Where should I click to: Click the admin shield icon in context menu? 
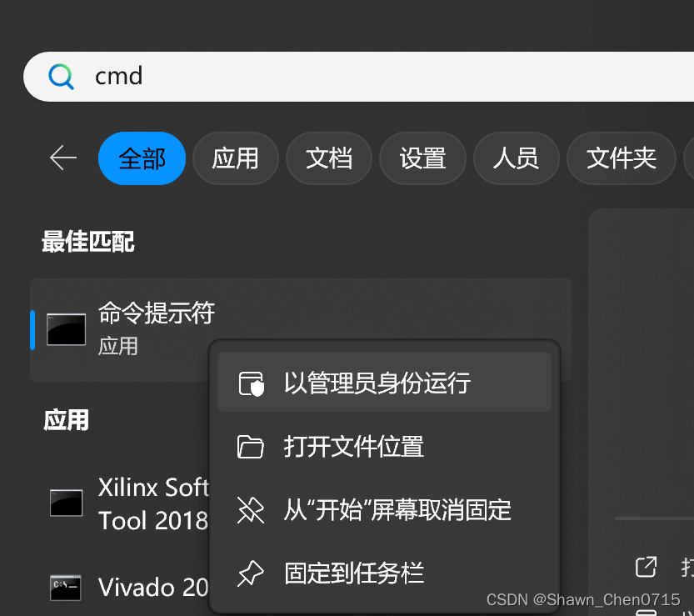[x=251, y=383]
